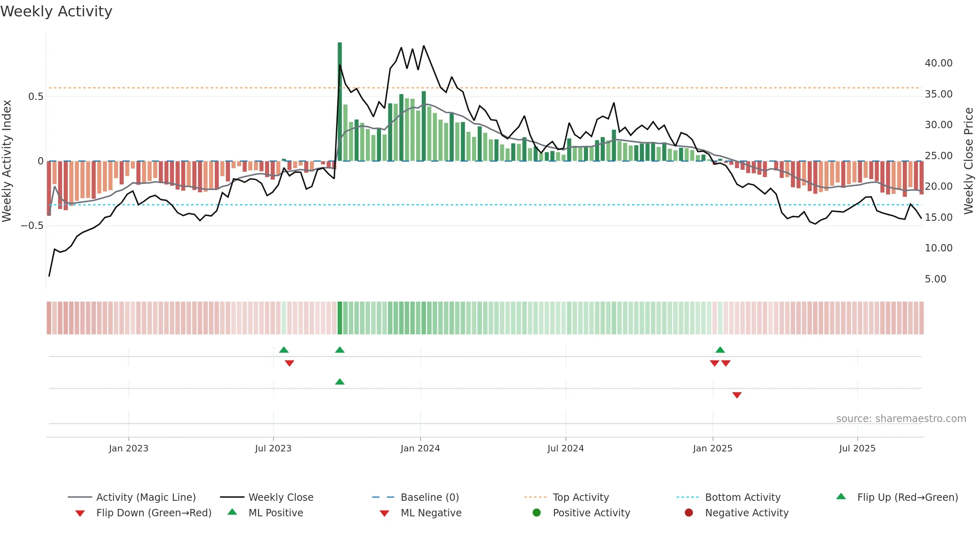Screen dimensions: 980x551
Task: Click the green flip-up marker just after Jan 2025
Action: tap(720, 350)
